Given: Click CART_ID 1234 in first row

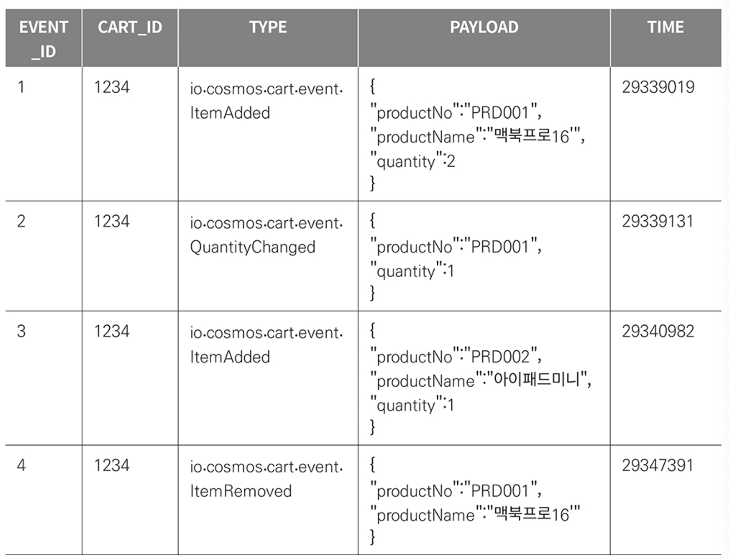Looking at the screenshot, I should 111,87.
